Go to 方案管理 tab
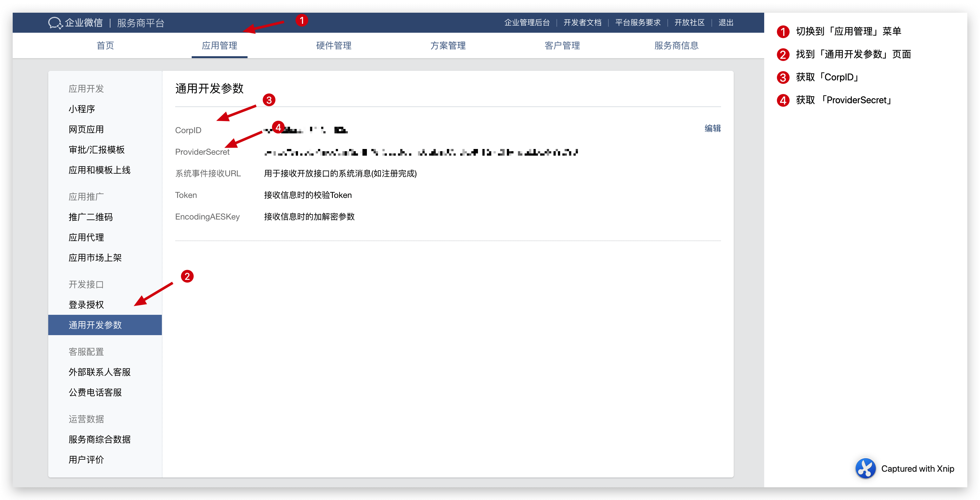The image size is (980, 500). point(448,46)
